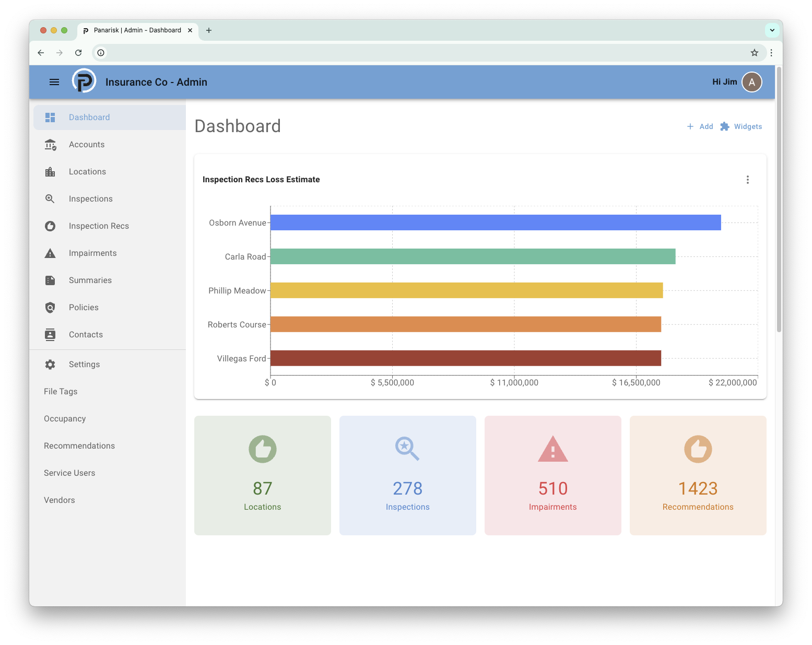Open Service Users settings
The width and height of the screenshot is (812, 645).
pyautogui.click(x=110, y=473)
